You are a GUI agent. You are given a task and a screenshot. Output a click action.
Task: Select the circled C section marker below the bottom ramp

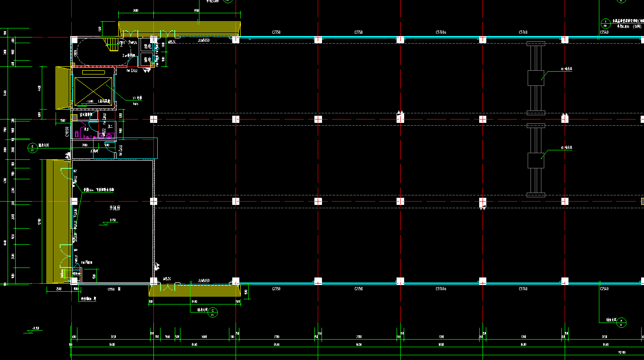[x=213, y=312]
